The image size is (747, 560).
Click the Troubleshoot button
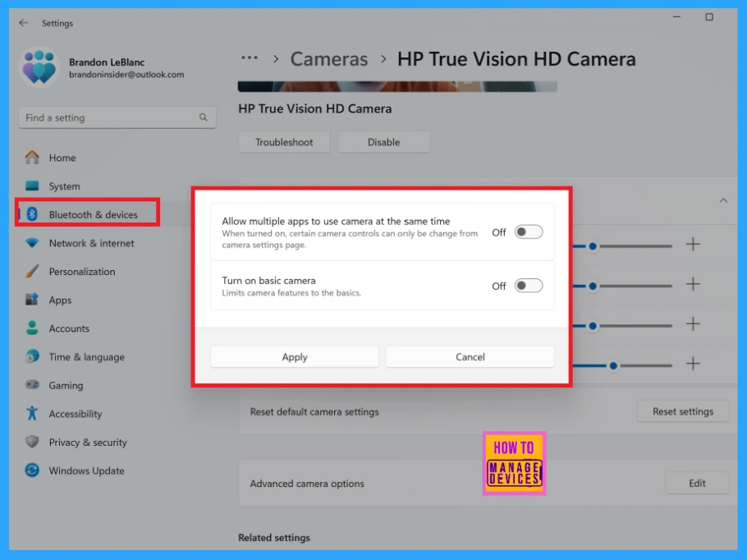pyautogui.click(x=284, y=142)
